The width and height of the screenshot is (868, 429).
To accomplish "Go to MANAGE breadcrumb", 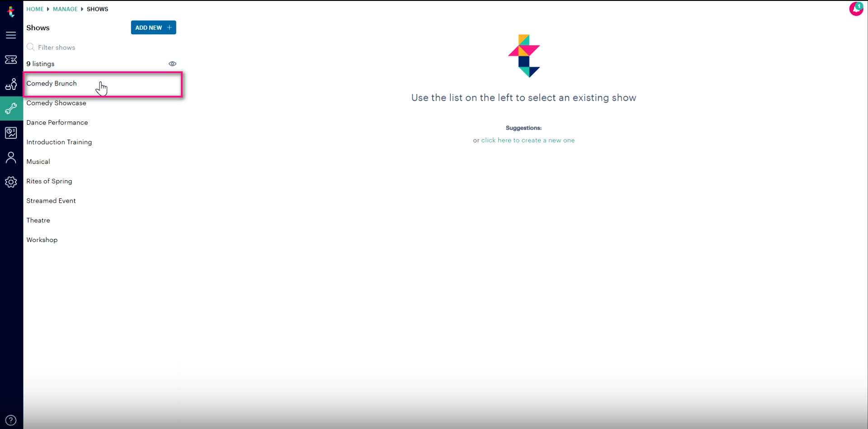I will (x=65, y=9).
